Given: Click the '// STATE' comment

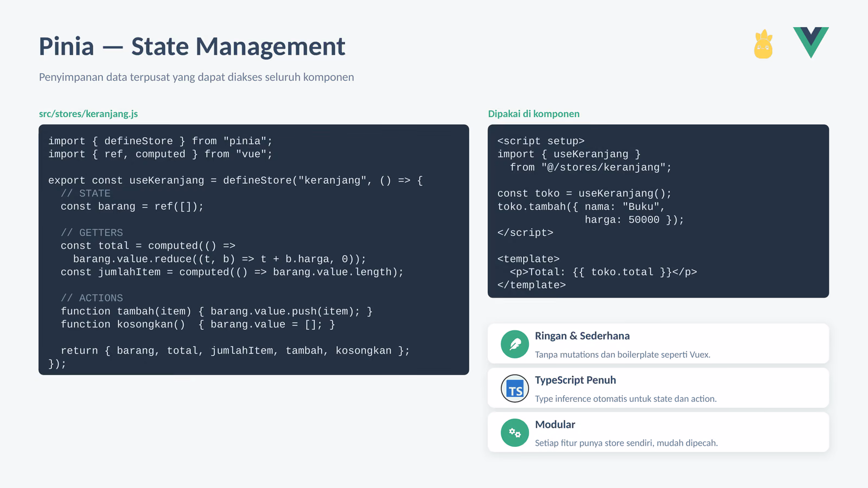Looking at the screenshot, I should click(x=86, y=193).
